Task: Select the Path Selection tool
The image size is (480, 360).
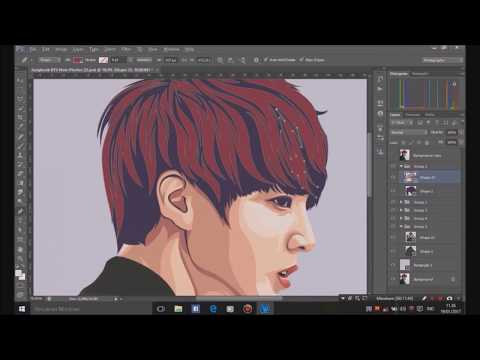Action: pos(20,230)
